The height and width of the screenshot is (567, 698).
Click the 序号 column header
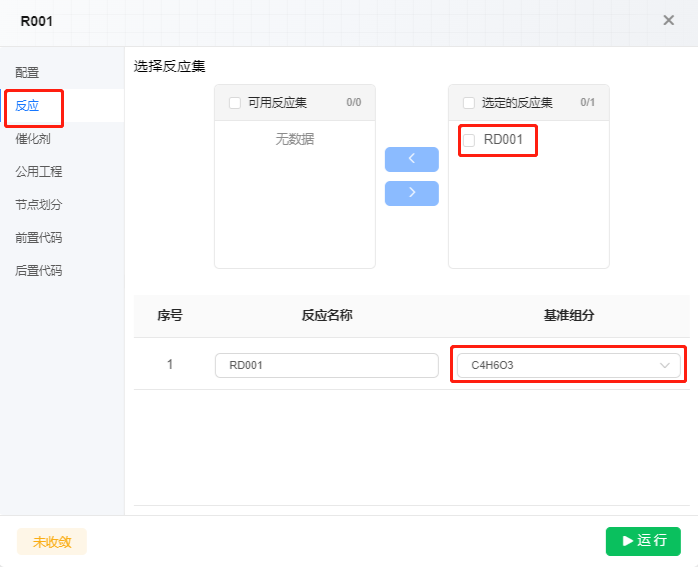[x=170, y=316]
